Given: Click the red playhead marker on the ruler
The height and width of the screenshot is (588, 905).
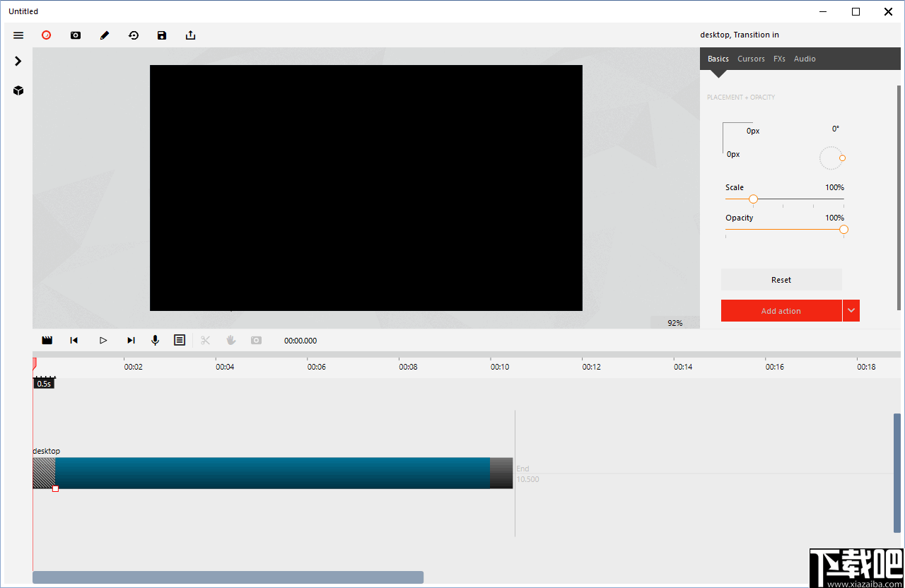Looking at the screenshot, I should coord(34,363).
